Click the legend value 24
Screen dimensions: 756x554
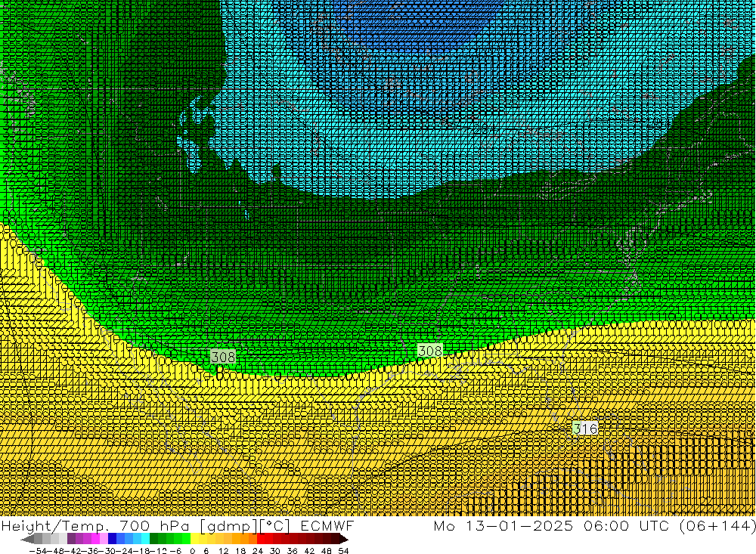[258, 551]
